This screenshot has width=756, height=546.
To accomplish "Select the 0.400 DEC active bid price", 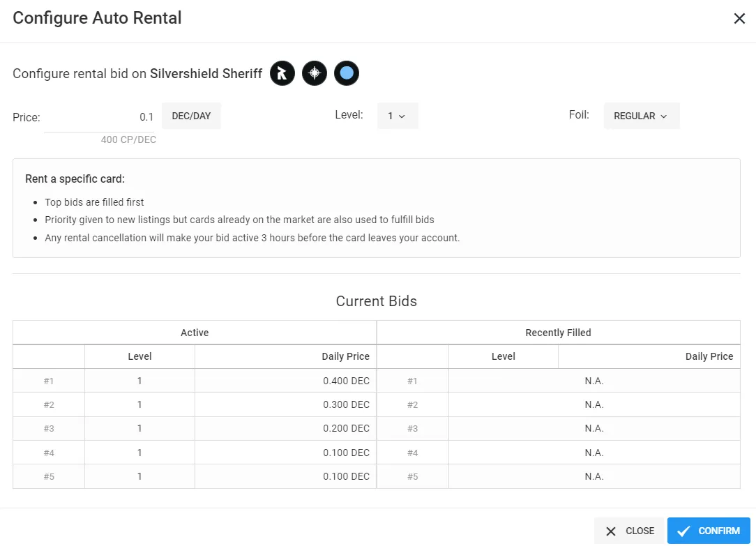I will coord(346,381).
